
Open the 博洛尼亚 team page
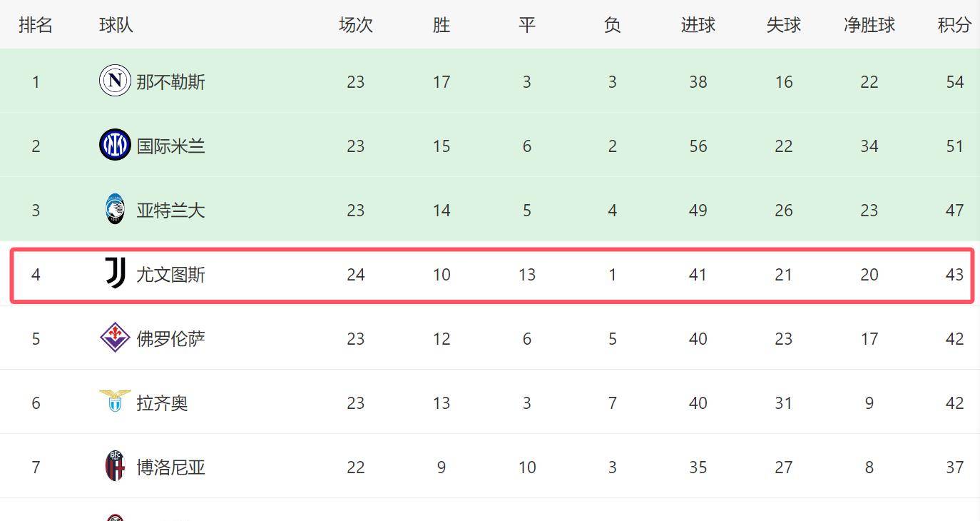tap(170, 467)
